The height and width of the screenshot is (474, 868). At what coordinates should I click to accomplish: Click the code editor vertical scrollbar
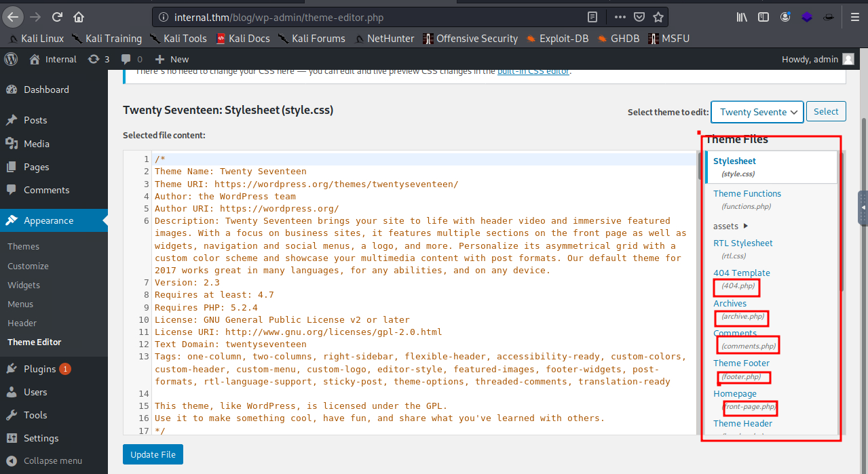[700, 166]
